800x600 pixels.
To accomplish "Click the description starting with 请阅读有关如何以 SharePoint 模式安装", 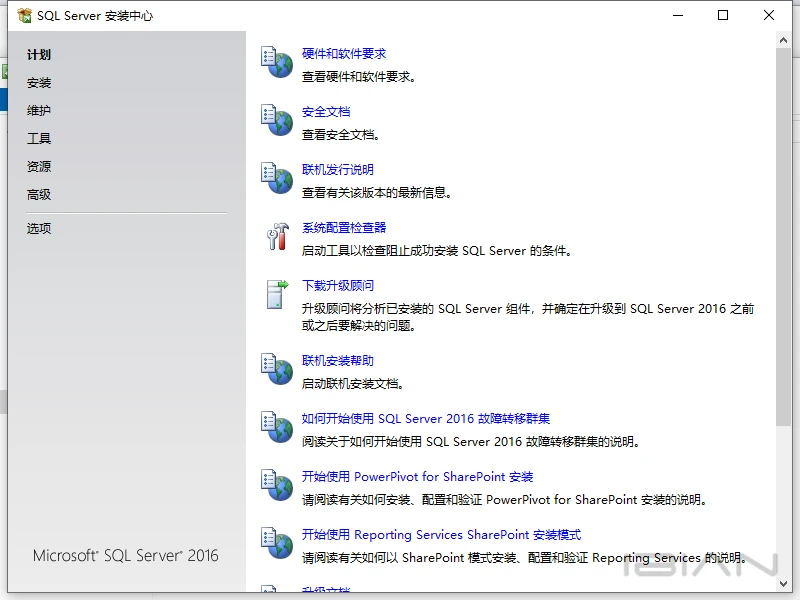I will [x=524, y=558].
